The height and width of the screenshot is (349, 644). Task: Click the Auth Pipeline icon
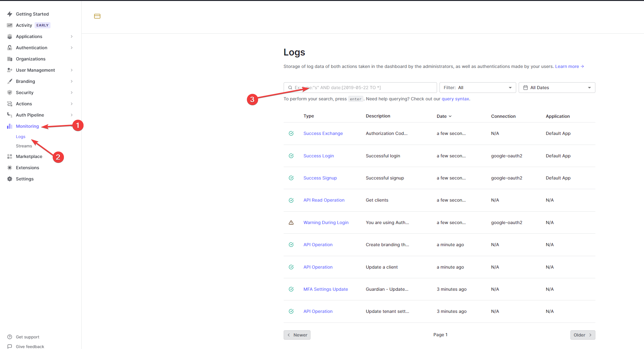tap(10, 115)
